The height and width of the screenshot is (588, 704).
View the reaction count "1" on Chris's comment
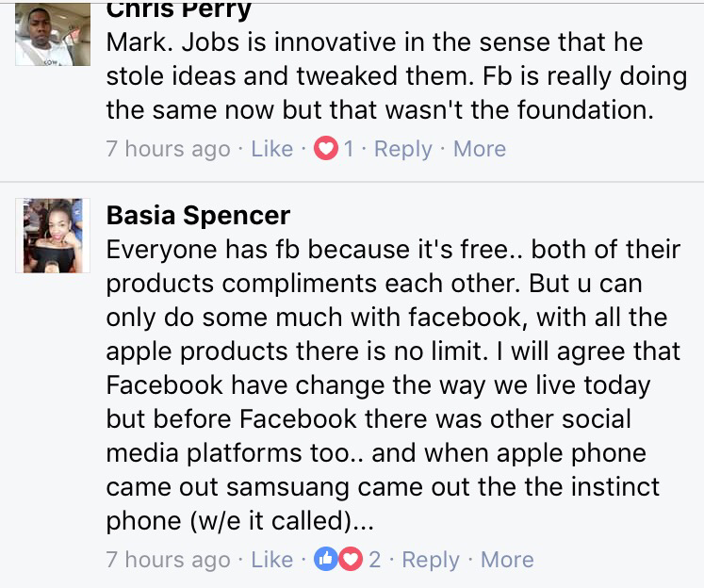[349, 149]
